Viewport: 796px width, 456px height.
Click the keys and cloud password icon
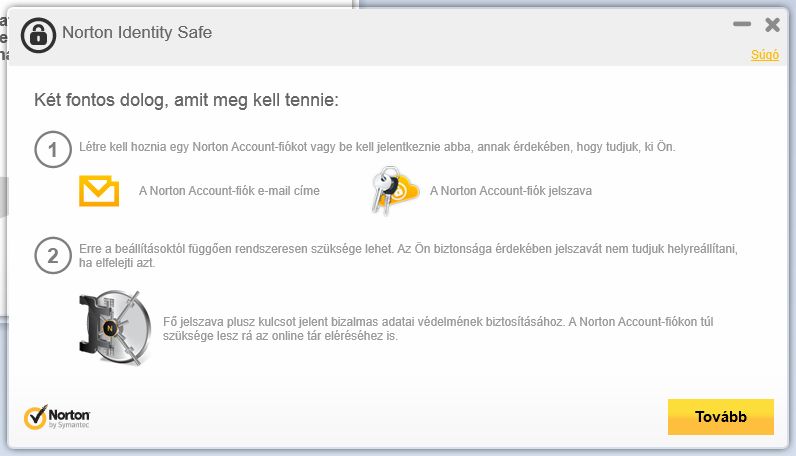click(395, 190)
